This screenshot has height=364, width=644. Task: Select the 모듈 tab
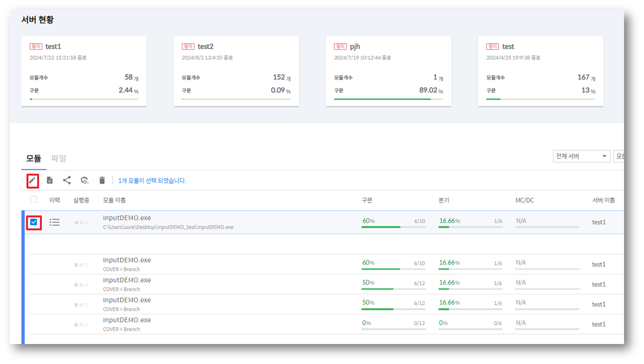[x=33, y=158]
